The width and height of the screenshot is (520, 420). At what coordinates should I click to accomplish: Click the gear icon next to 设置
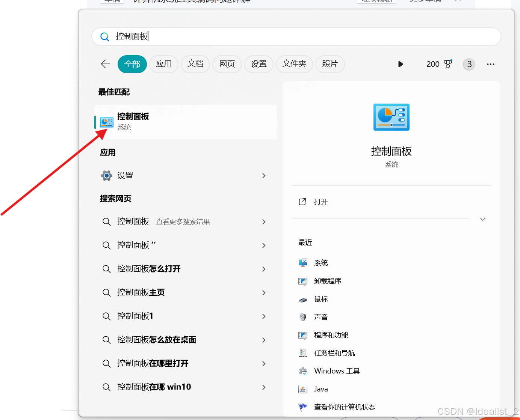pos(107,175)
